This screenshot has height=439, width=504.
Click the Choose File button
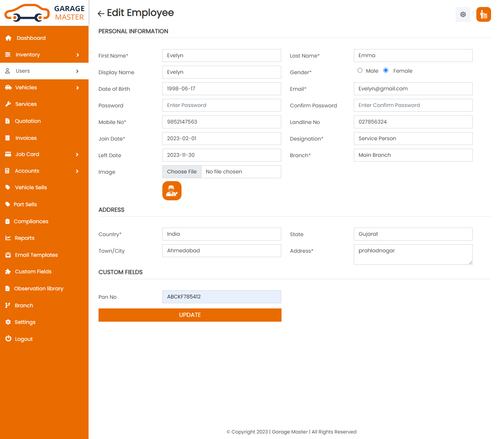coord(182,172)
